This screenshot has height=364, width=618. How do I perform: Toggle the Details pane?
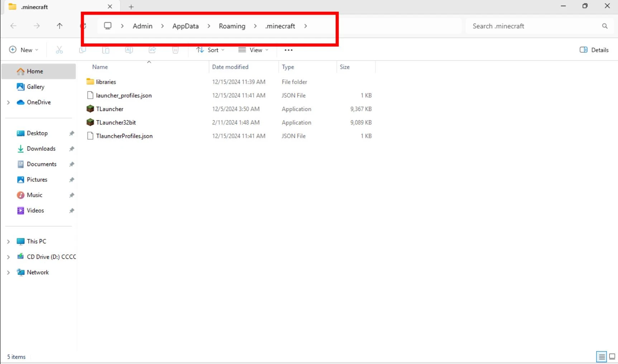coord(594,50)
